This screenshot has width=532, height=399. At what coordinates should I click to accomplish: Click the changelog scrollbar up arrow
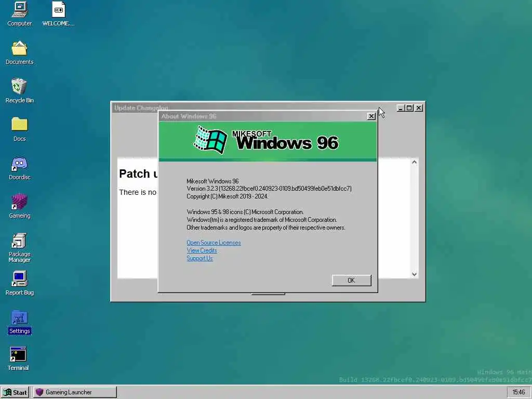coord(414,162)
